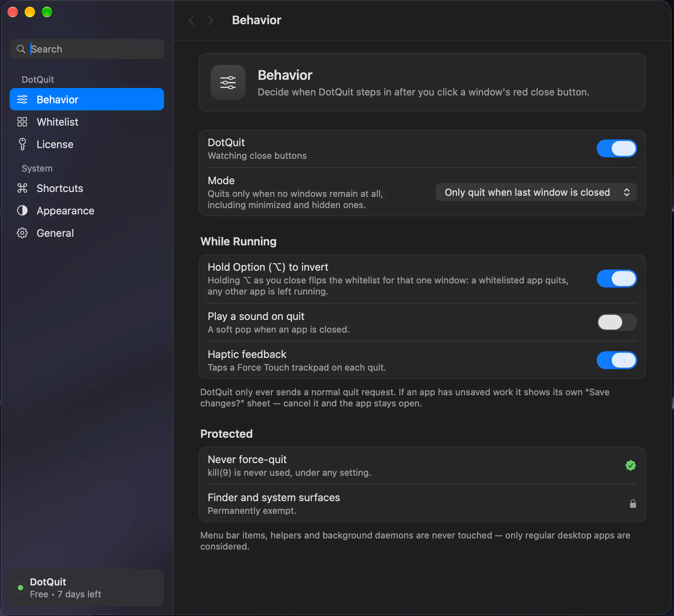Disable Hold Option to invert toggle
This screenshot has height=616, width=674.
617,279
